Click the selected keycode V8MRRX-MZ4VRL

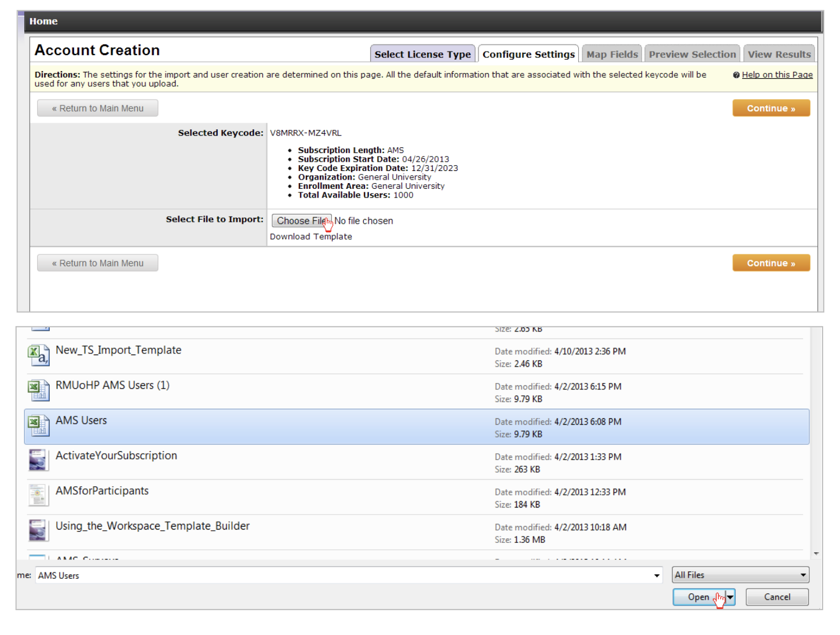point(305,133)
